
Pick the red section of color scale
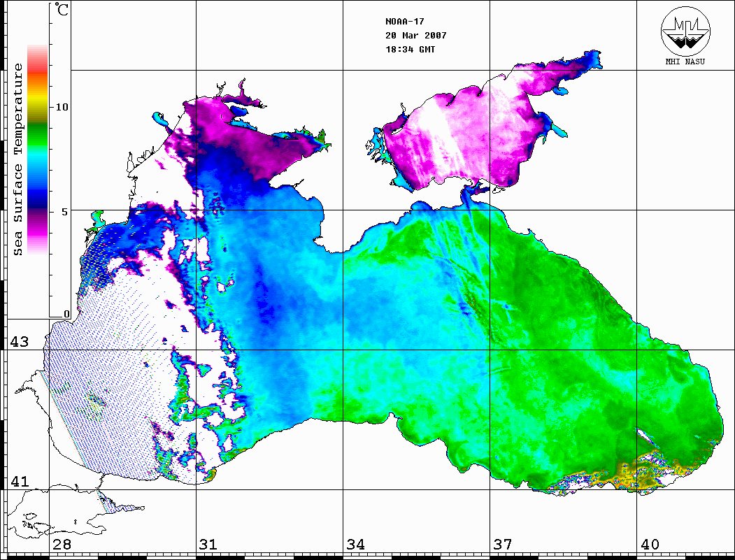(38, 68)
